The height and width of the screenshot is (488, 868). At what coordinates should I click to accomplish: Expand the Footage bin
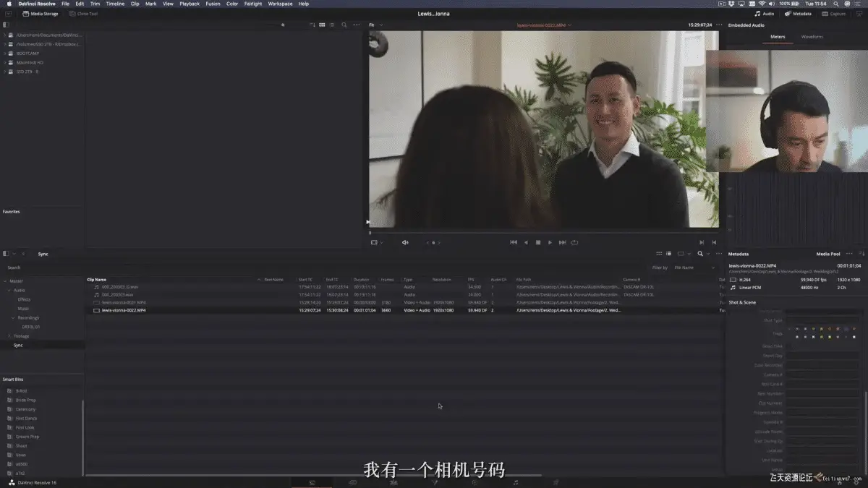(9, 335)
